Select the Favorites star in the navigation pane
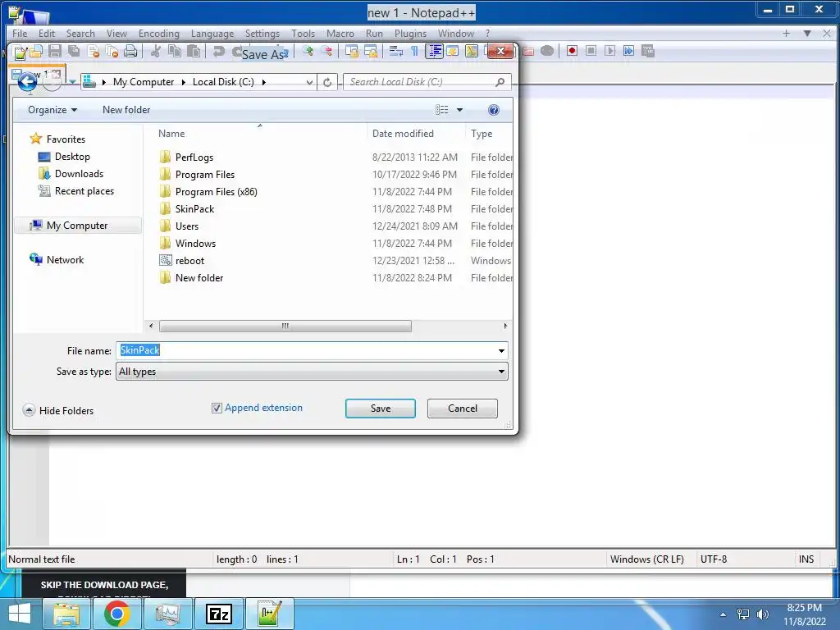840x630 pixels. click(36, 139)
